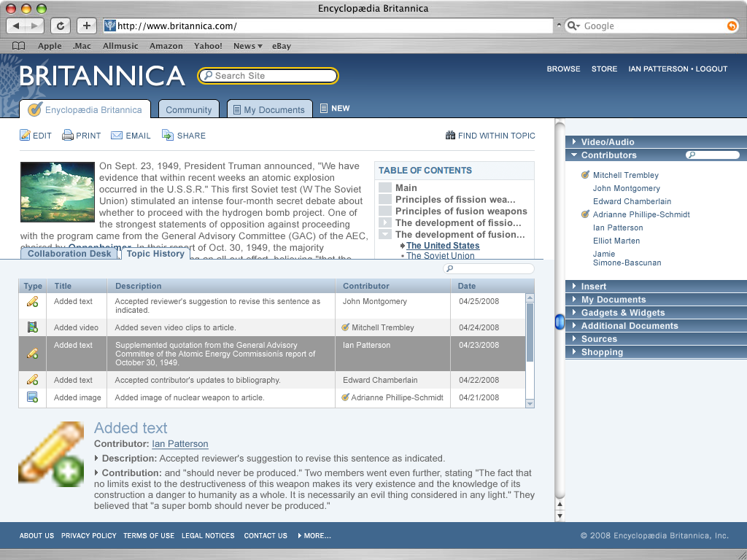
Task: Open the BROWSE menu
Action: coord(563,69)
